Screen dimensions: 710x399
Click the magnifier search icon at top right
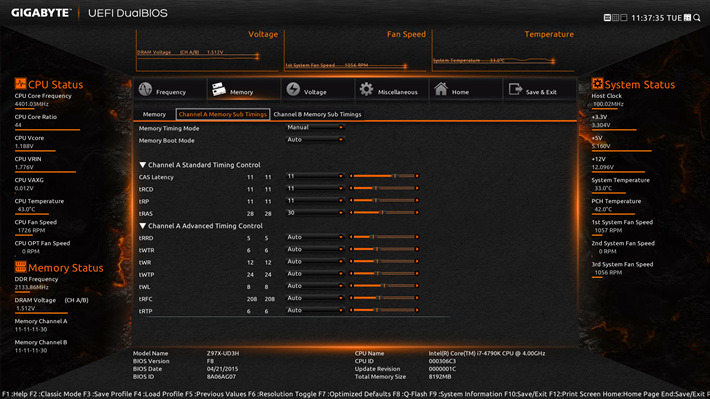pyautogui.click(x=696, y=18)
